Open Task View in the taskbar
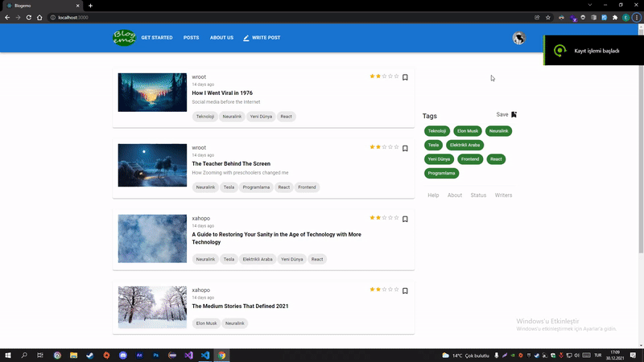This screenshot has height=362, width=644. 39,355
